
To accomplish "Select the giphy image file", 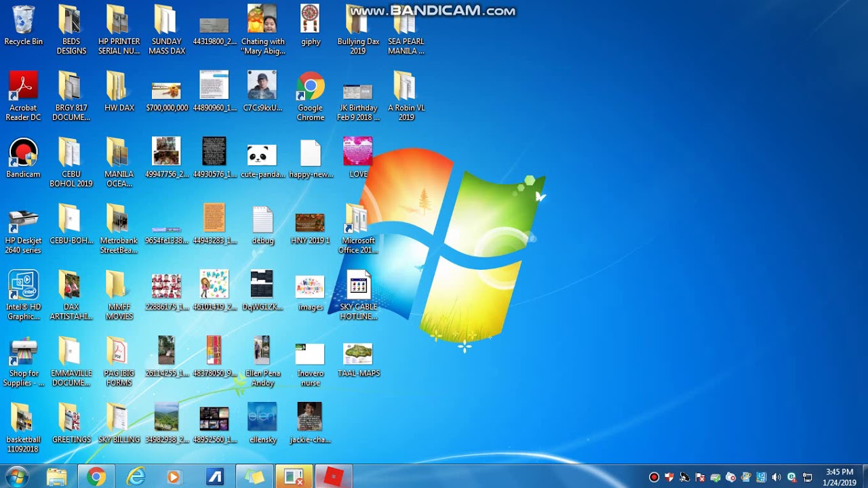I will pos(311,26).
